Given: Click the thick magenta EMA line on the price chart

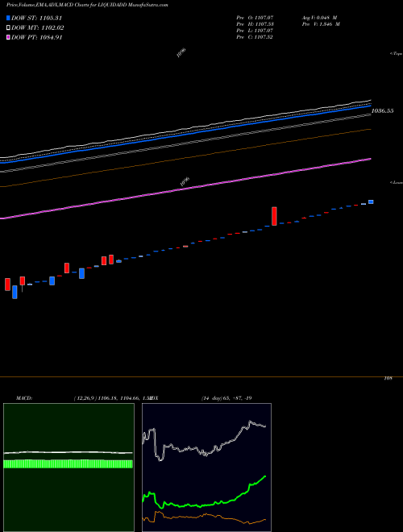Looking at the screenshot, I should (x=185, y=188).
